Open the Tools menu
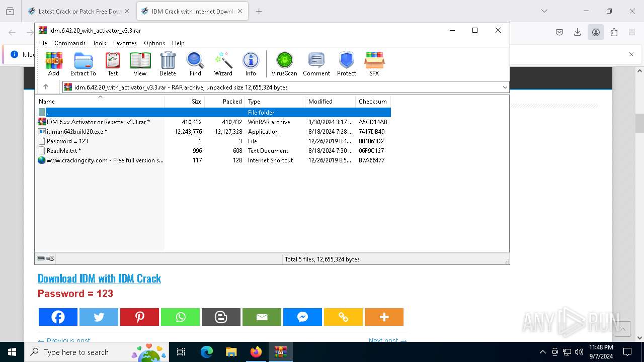Screen dimensions: 644x362 pyautogui.click(x=99, y=43)
